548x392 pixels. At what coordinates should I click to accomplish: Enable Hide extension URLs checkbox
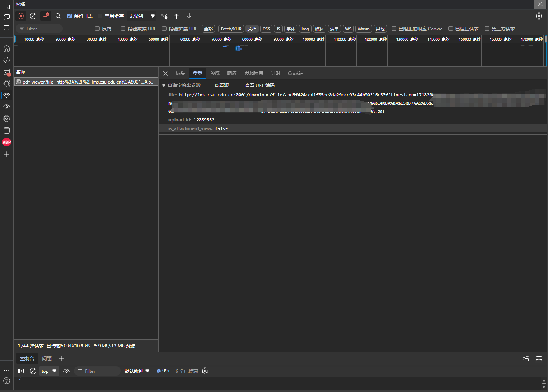click(x=164, y=29)
